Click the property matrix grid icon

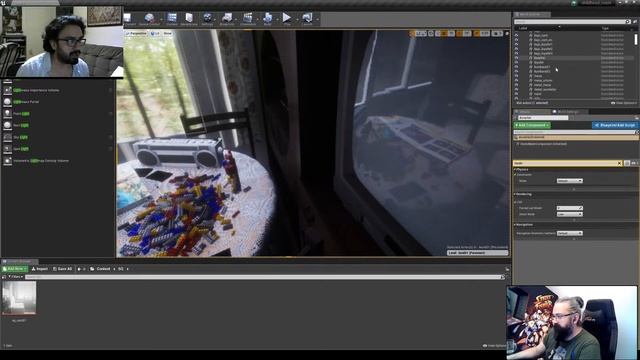tap(627, 163)
